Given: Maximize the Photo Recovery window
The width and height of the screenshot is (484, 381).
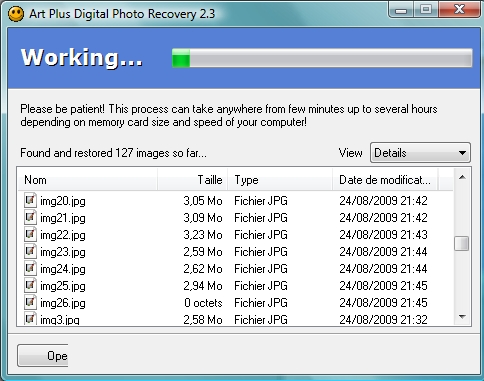Looking at the screenshot, I should point(426,9).
